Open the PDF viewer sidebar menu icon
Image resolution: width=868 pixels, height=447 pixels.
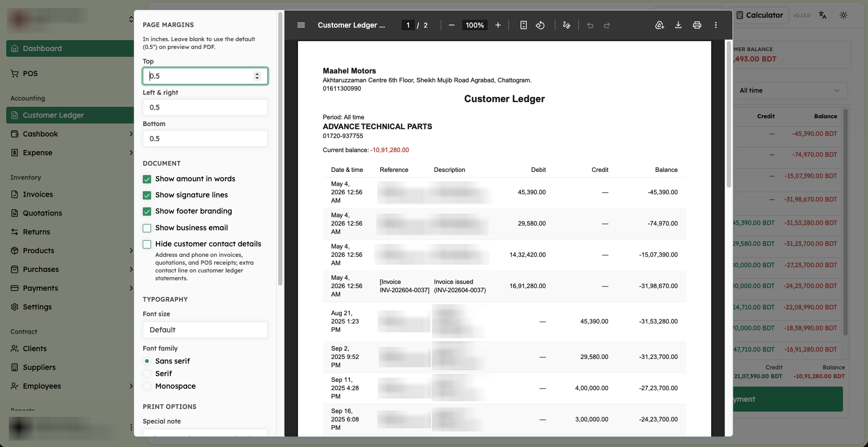point(301,25)
